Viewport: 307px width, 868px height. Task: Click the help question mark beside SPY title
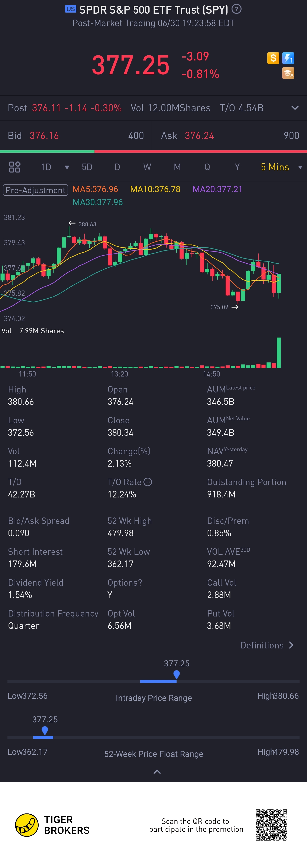[x=236, y=9]
